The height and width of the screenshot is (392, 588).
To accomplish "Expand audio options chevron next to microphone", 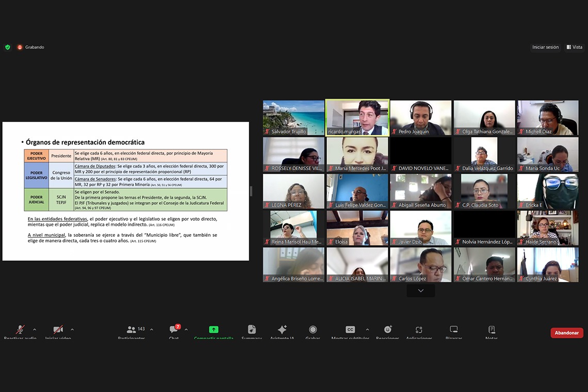I will [x=35, y=330].
